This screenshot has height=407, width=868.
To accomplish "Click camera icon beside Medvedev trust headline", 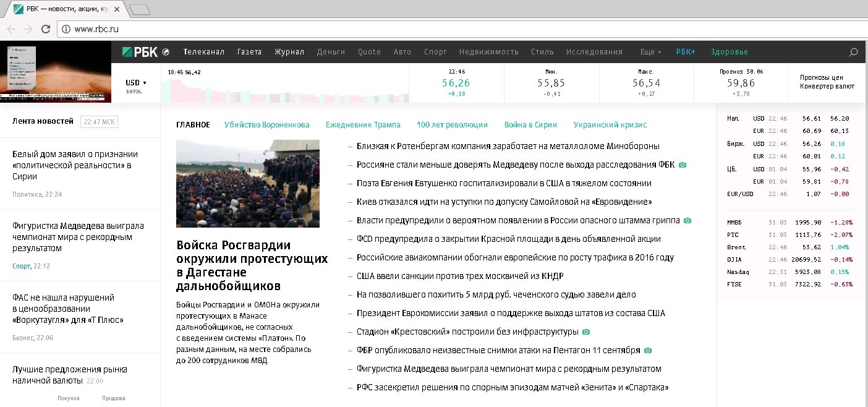I will click(683, 165).
